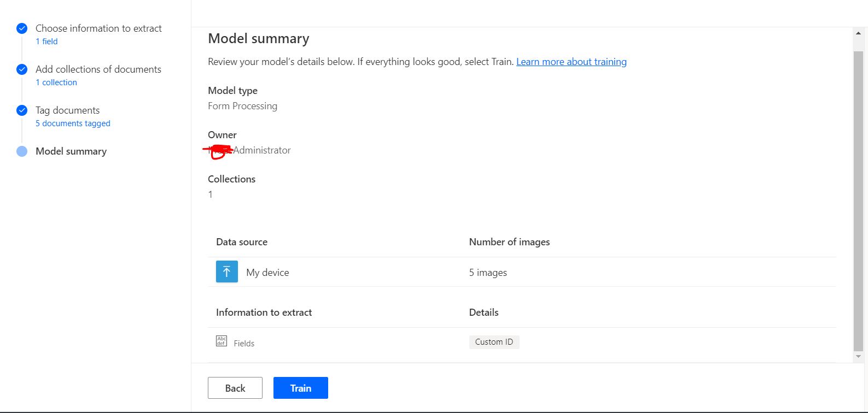Click the checkmark icon beside Tag documents
868x413 pixels.
tap(22, 110)
